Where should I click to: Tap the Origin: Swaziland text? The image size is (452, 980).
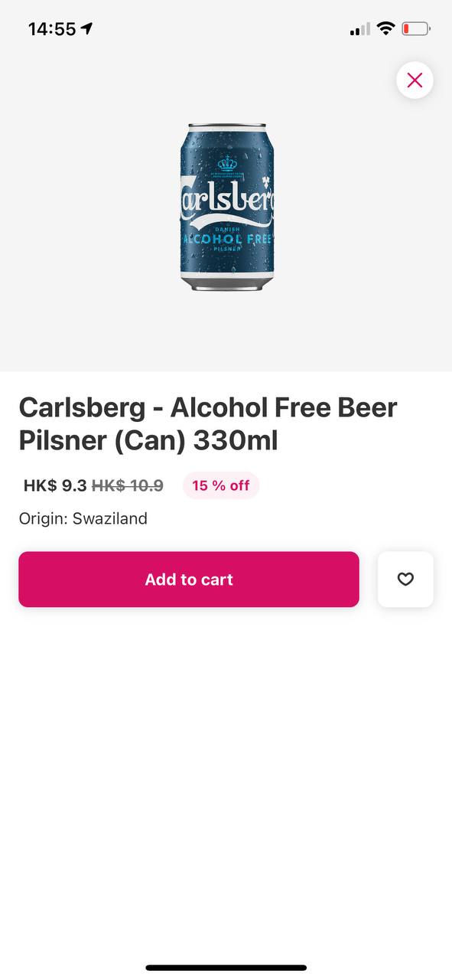[83, 518]
